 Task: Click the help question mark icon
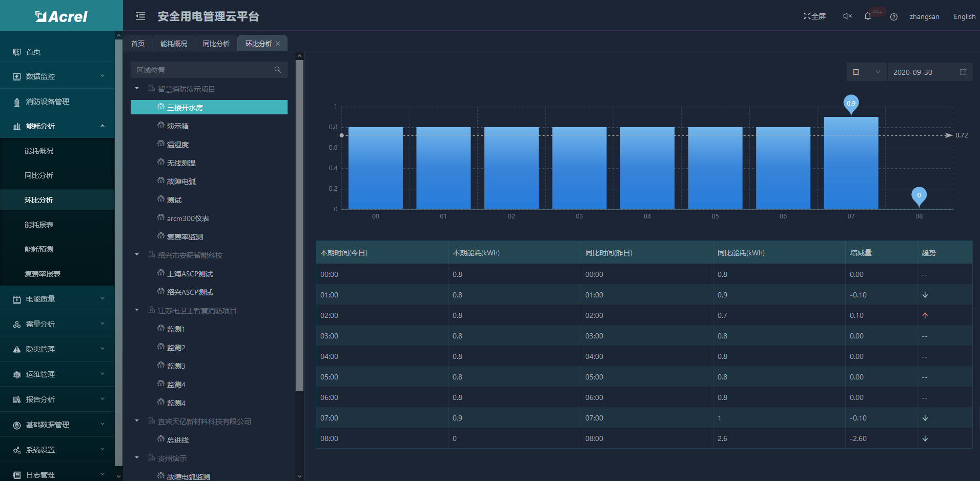pyautogui.click(x=894, y=17)
